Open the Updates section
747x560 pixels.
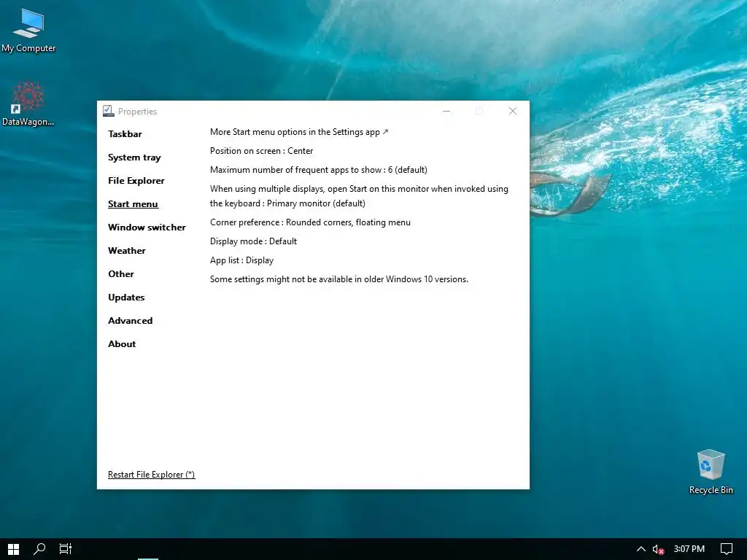126,297
